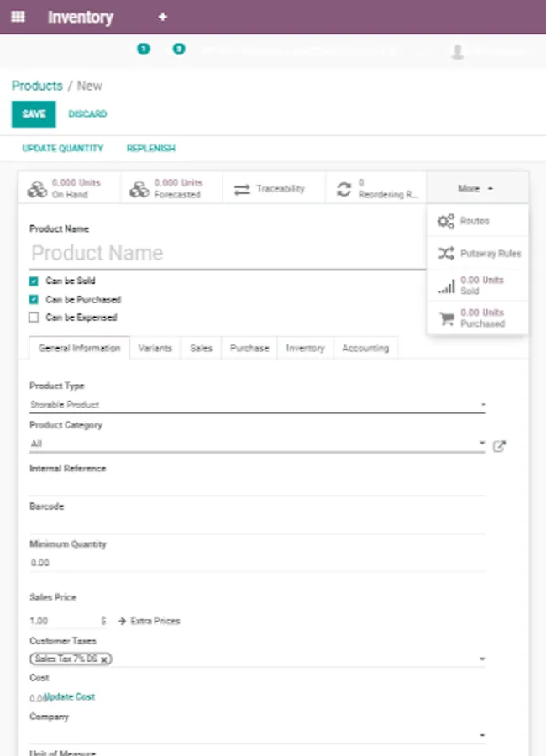The image size is (546, 756).
Task: Open Putaway Rules shuffle icon
Action: [446, 254]
